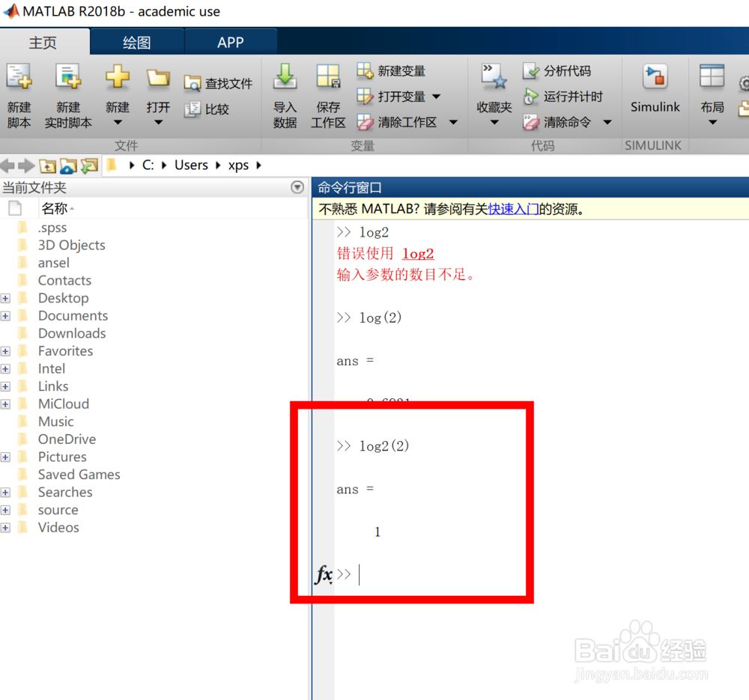Viewport: 749px width, 700px height.
Task: Click the red log2 error link
Action: [x=418, y=254]
